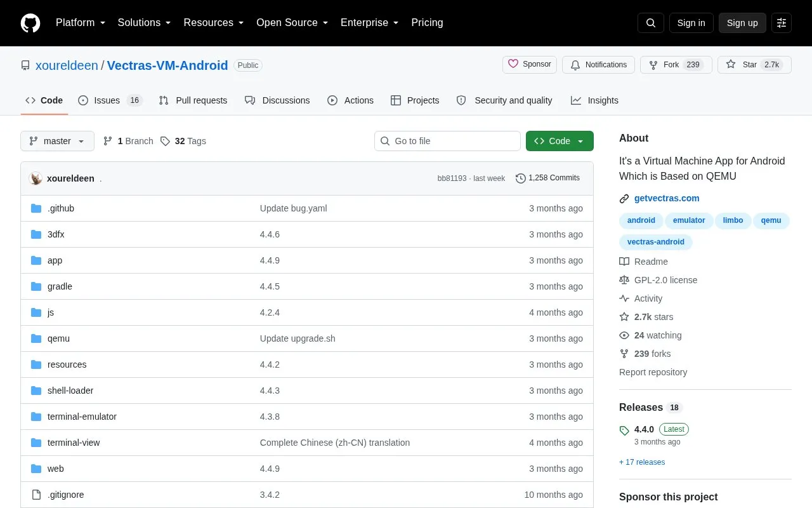This screenshot has width=812, height=508.
Task: Click the watching eye icon
Action: 624,335
